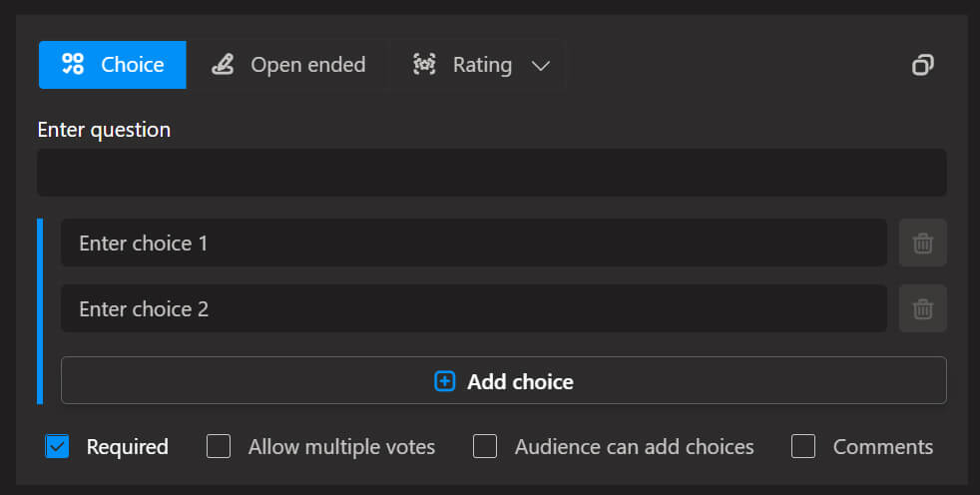980x495 pixels.
Task: Click the Rating icon
Action: 425,65
